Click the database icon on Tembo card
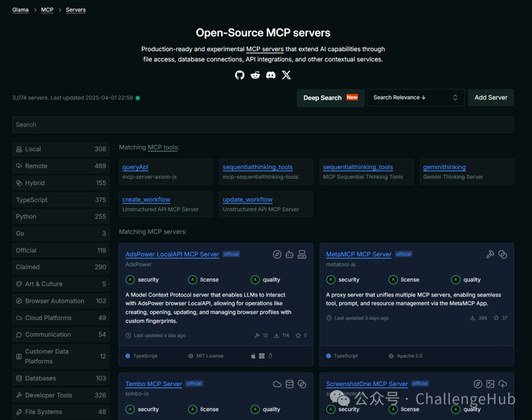532x420 pixels. tap(290, 384)
